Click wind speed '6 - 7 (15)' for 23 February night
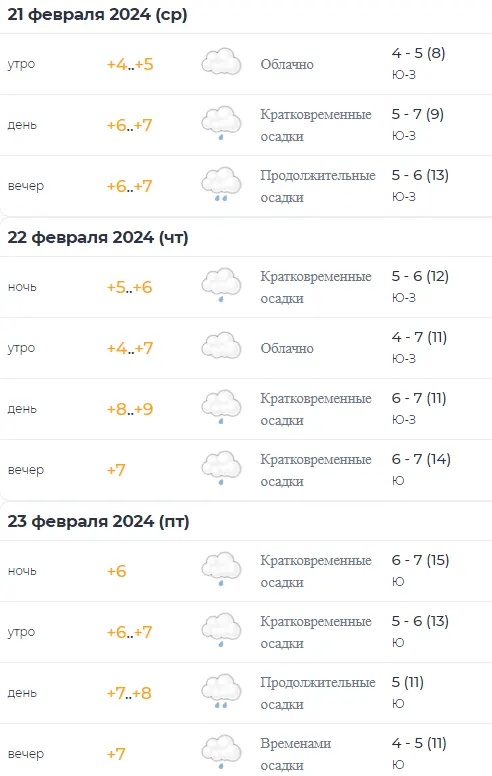Screen dimensions: 492x776 420,560
